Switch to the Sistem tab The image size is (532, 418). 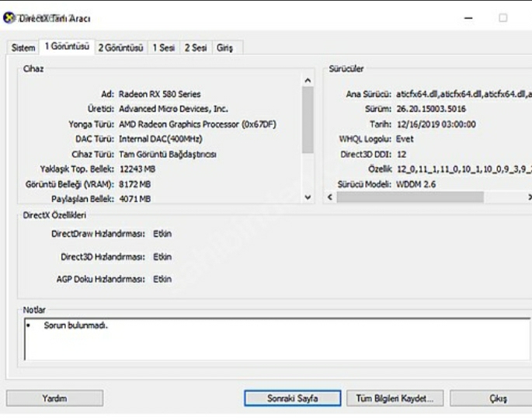point(23,48)
